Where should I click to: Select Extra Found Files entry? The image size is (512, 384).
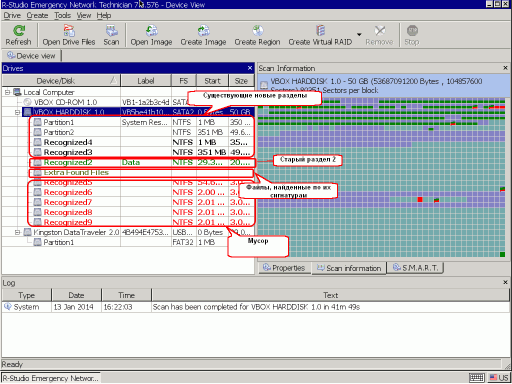pyautogui.click(x=76, y=172)
